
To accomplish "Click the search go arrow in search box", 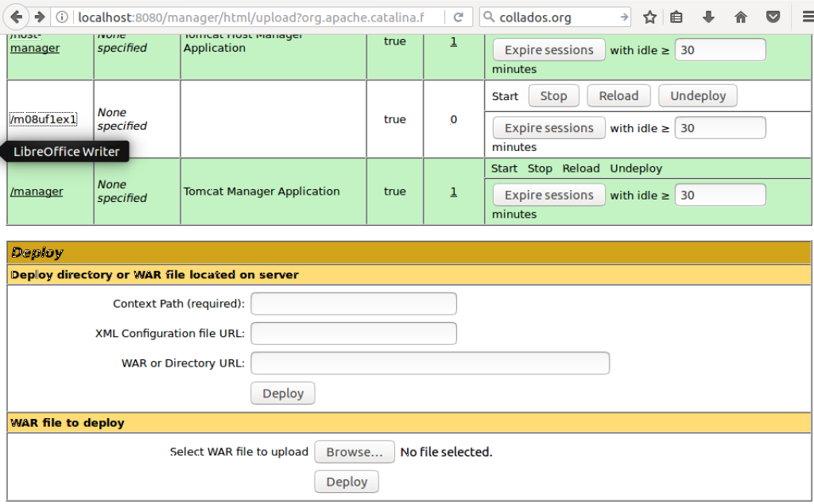I will pos(624,17).
